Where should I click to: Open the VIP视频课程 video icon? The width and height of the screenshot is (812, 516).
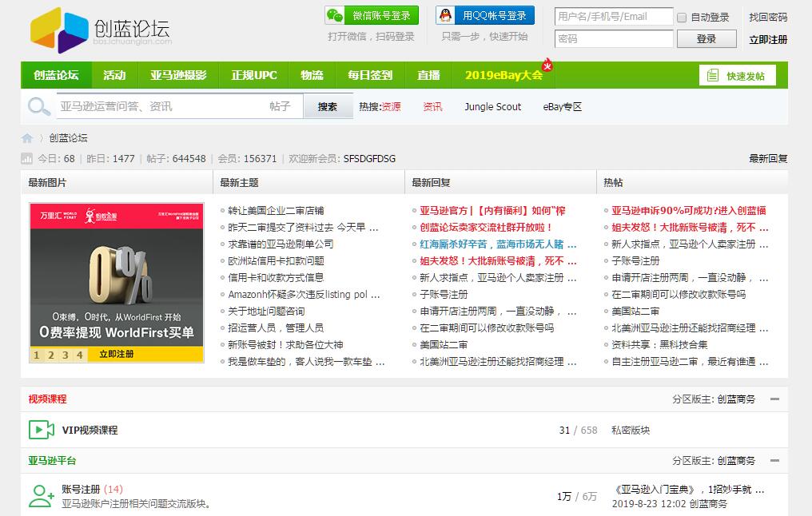41,430
